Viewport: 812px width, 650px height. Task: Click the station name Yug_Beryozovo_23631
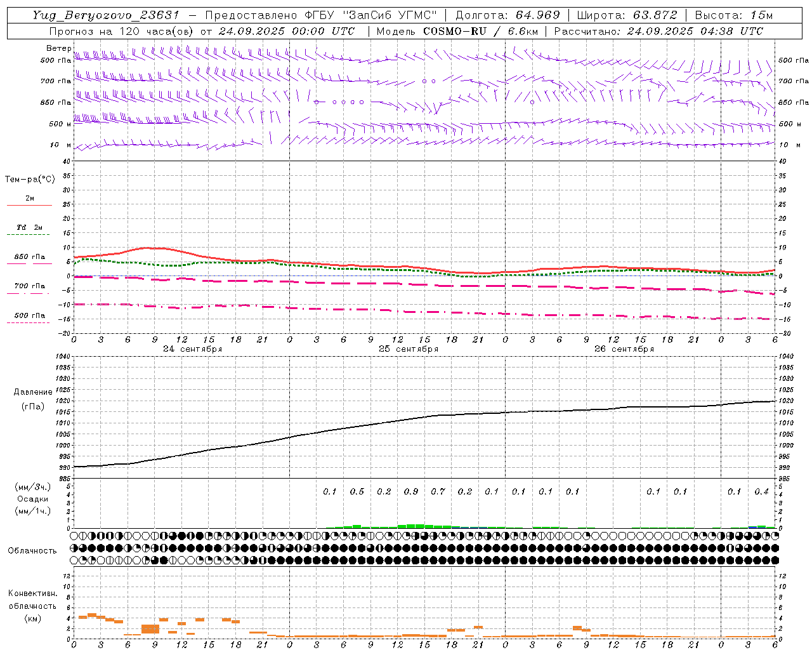(x=106, y=15)
